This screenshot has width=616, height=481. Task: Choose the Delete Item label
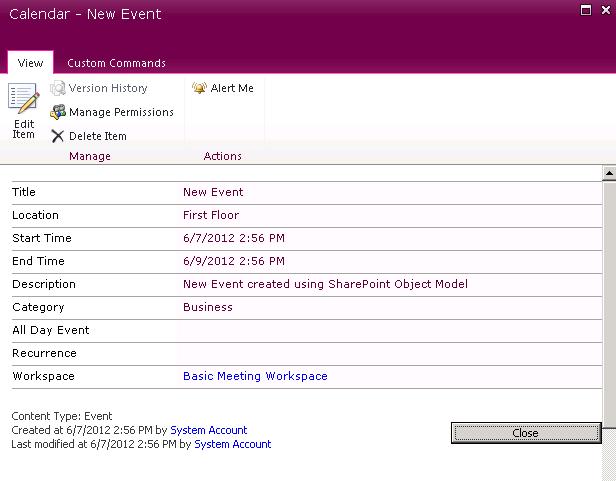pos(98,136)
